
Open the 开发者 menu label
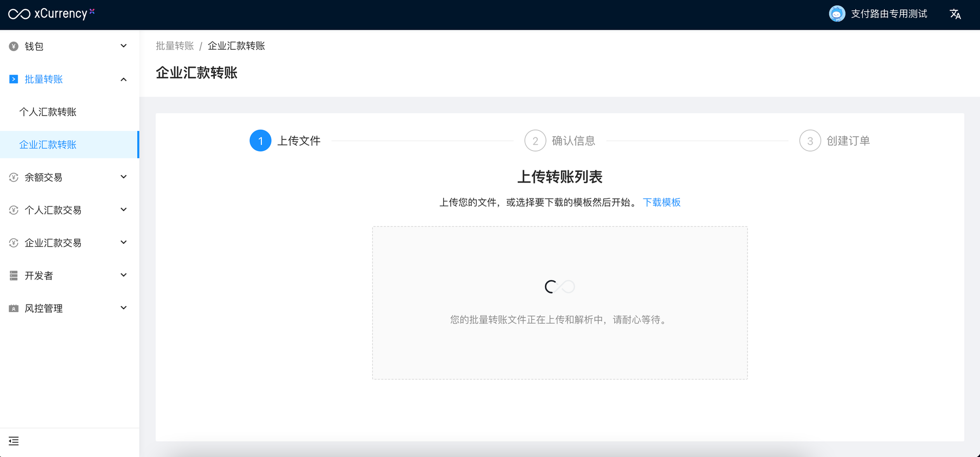pos(39,275)
